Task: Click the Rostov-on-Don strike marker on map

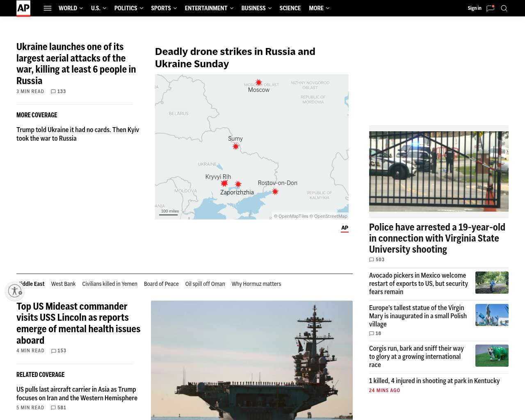Action: pyautogui.click(x=275, y=192)
